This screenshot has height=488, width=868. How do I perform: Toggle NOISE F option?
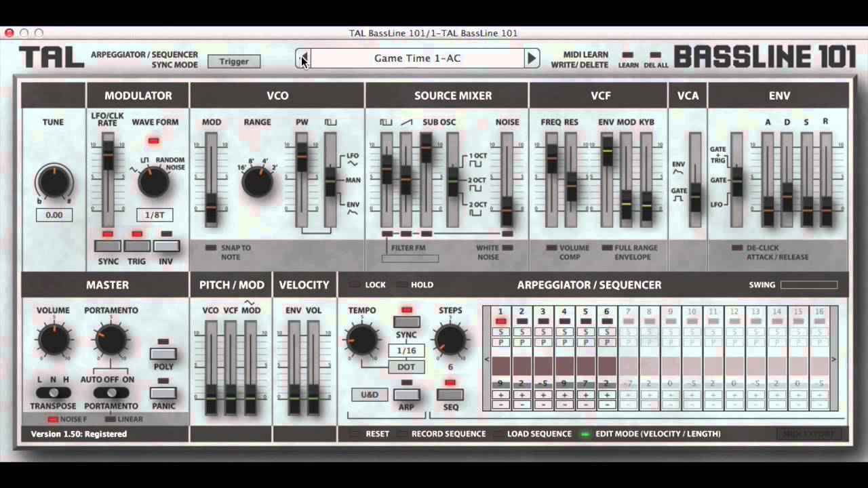coord(52,420)
